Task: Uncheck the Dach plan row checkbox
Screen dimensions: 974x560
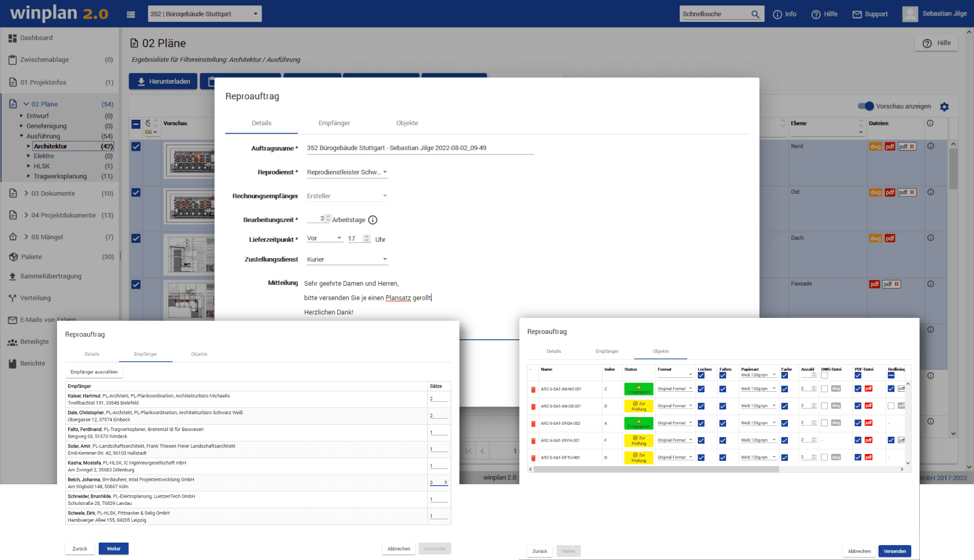Action: (136, 238)
